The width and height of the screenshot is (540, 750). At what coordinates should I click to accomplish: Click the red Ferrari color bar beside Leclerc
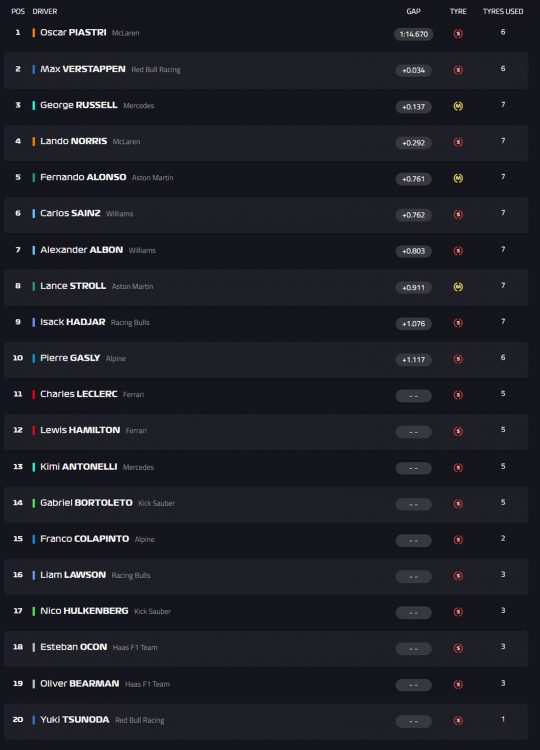pos(33,394)
